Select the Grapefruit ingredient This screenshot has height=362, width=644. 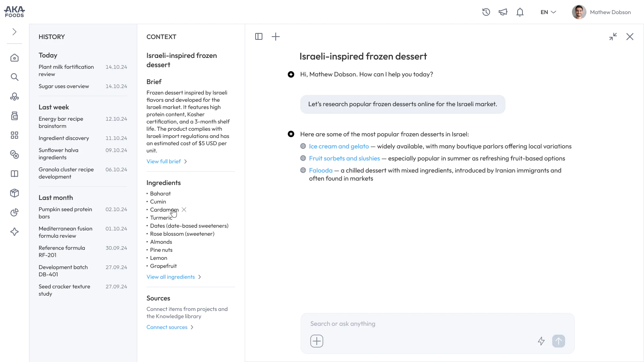click(163, 266)
